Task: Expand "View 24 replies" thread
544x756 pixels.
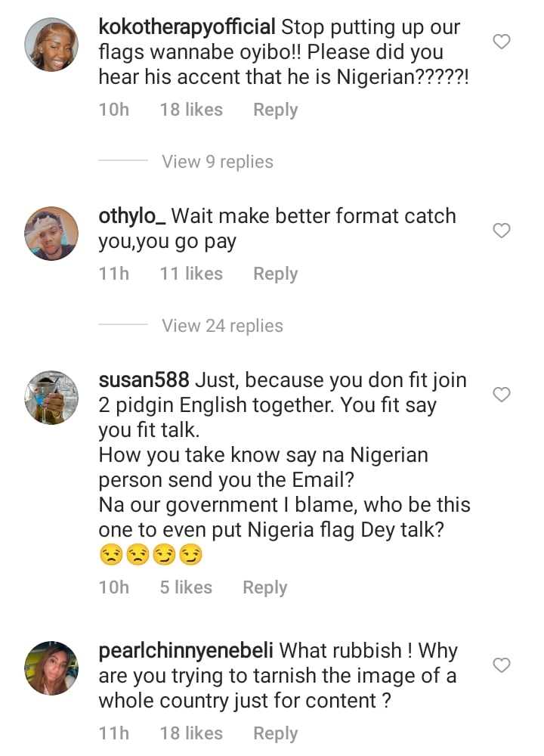Action: (x=222, y=326)
